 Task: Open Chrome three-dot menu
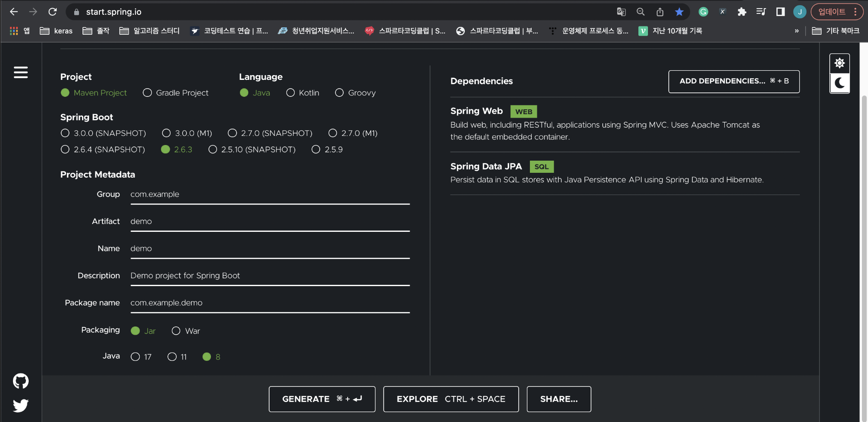click(855, 12)
